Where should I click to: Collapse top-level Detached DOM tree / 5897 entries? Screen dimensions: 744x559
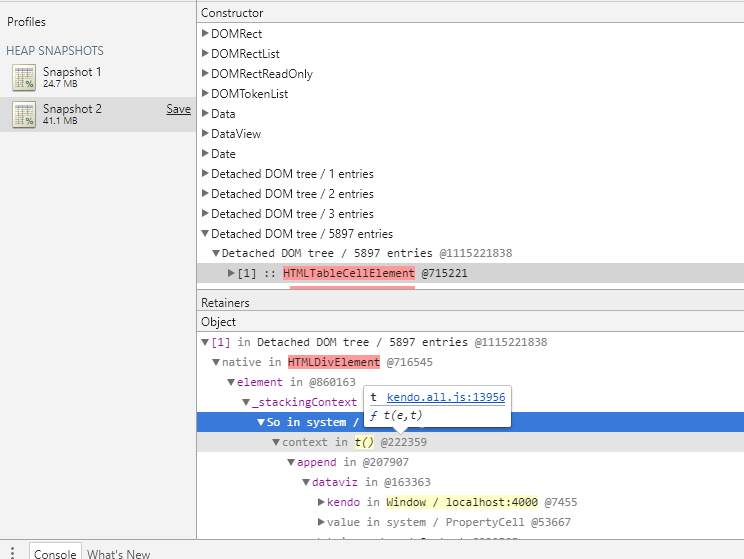[x=205, y=233]
